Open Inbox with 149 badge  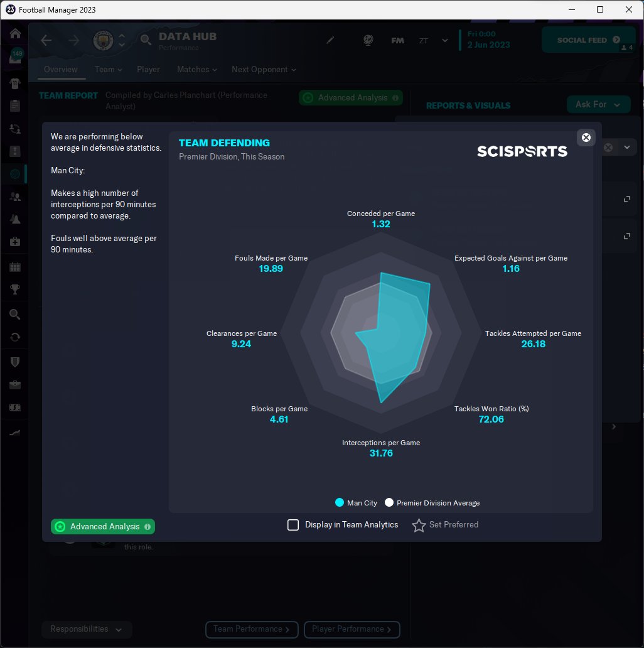point(15,57)
